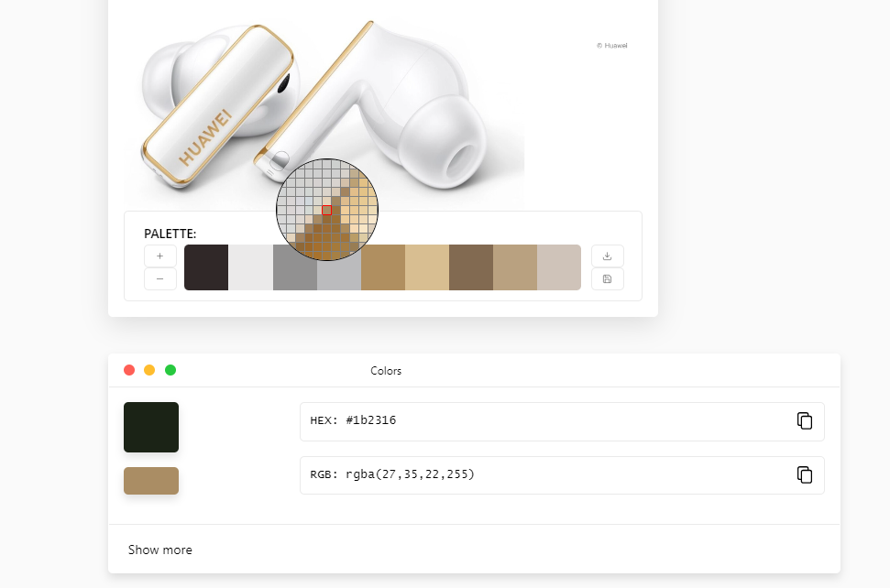
Task: Download the extracted palette
Action: 607,256
